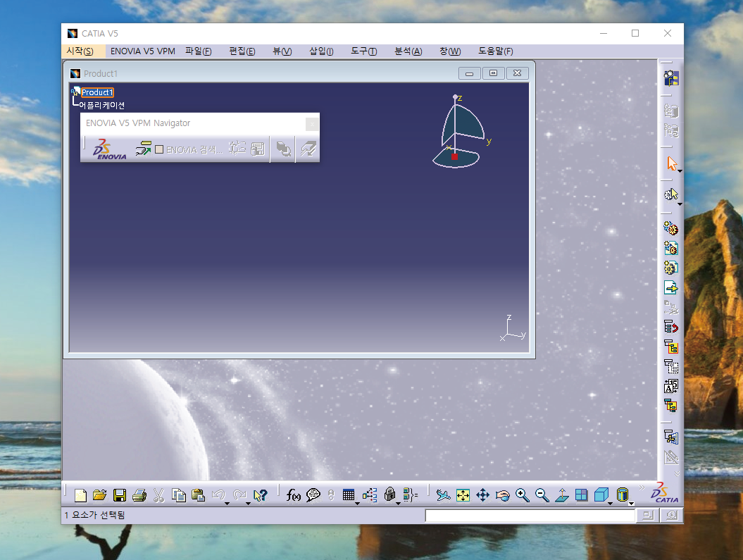The height and width of the screenshot is (560, 743).
Task: Click the DS CATIA logo icon
Action: (664, 493)
